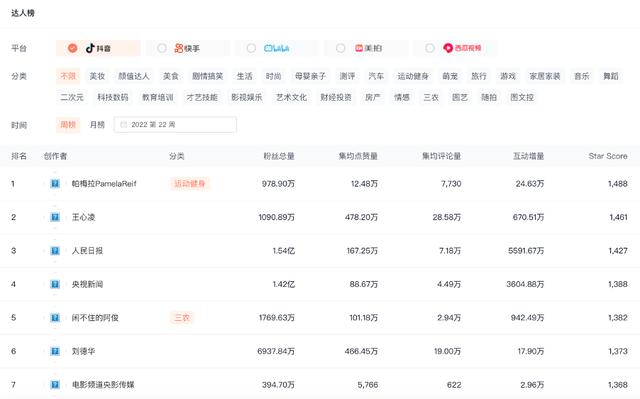This screenshot has height=399, width=640.
Task: Open 王心凌's avatar image
Action: (x=55, y=217)
